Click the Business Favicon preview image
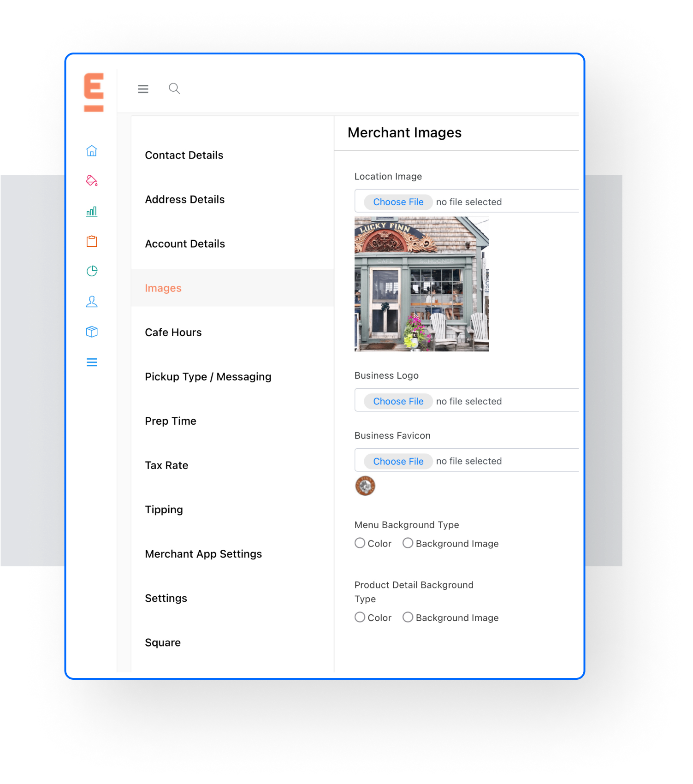This screenshot has height=784, width=693. coord(365,486)
